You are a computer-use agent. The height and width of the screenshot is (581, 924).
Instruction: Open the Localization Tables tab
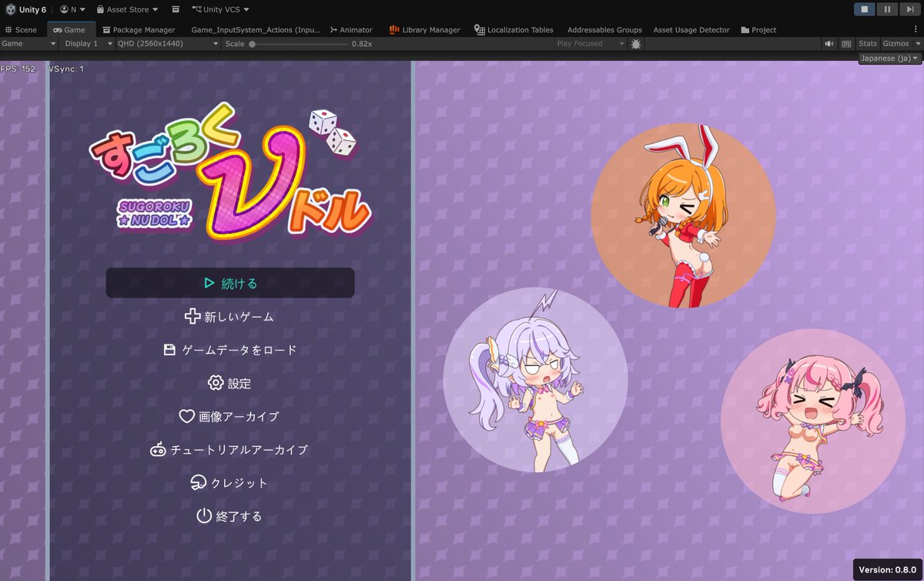(514, 29)
